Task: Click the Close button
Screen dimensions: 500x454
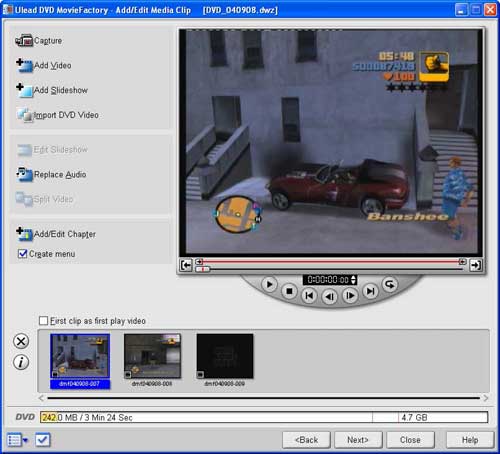Action: coord(410,440)
